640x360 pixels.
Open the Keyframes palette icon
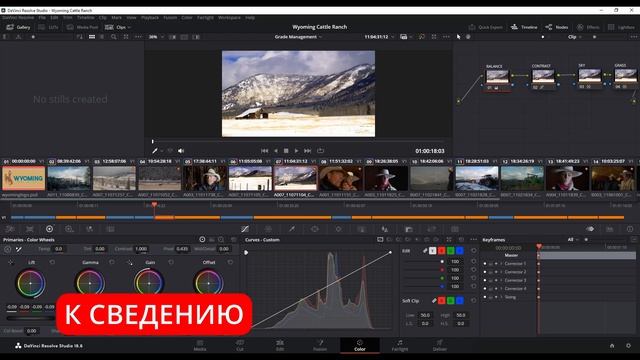point(590,229)
